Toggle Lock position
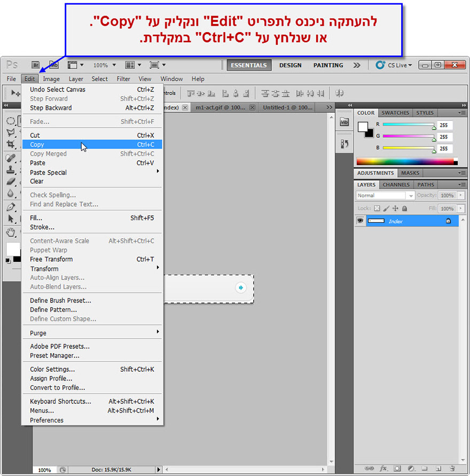The height and width of the screenshot is (476, 470). (395, 208)
